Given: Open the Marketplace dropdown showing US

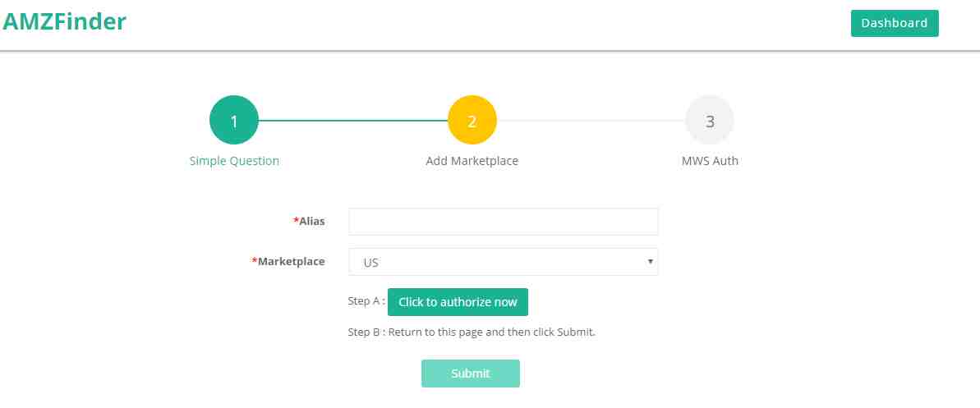Looking at the screenshot, I should 503,262.
